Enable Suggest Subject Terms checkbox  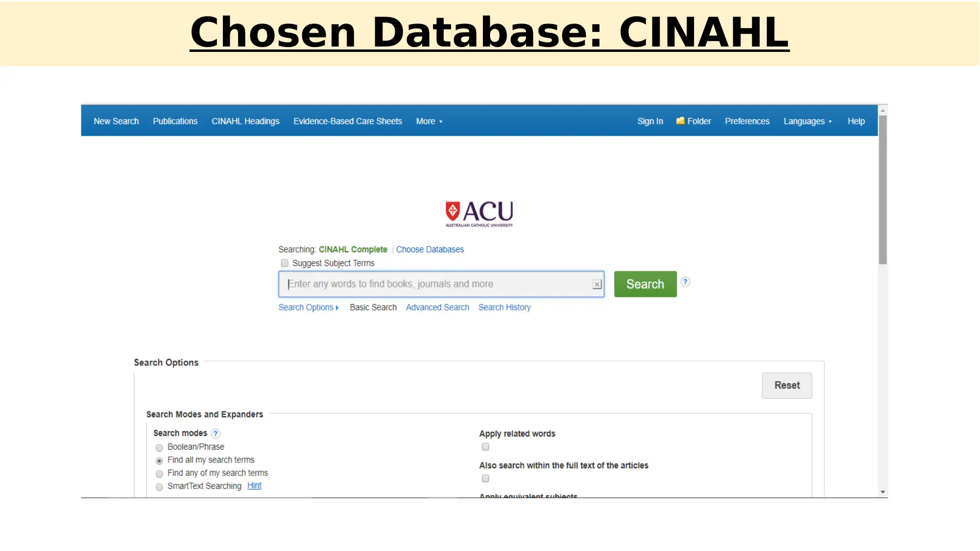pos(284,263)
